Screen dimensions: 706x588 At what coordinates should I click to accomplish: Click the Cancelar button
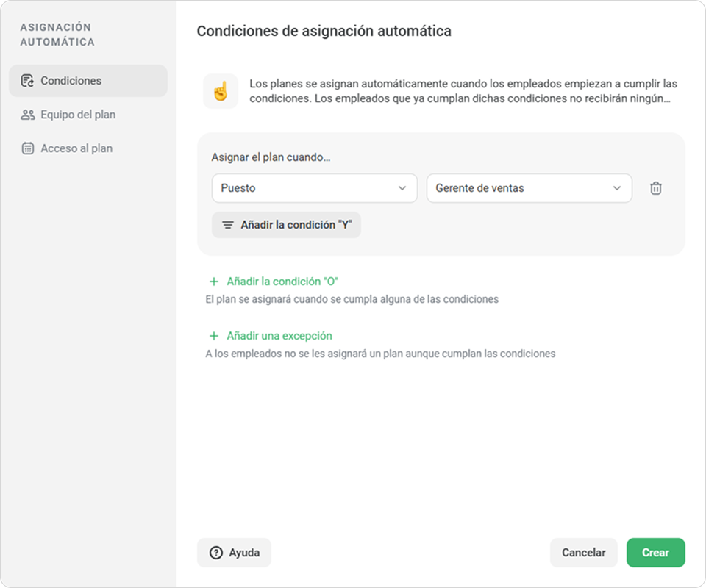tap(583, 553)
